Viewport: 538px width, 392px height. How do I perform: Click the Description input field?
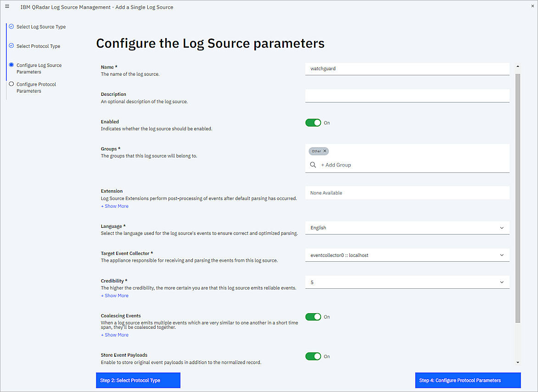pyautogui.click(x=407, y=96)
